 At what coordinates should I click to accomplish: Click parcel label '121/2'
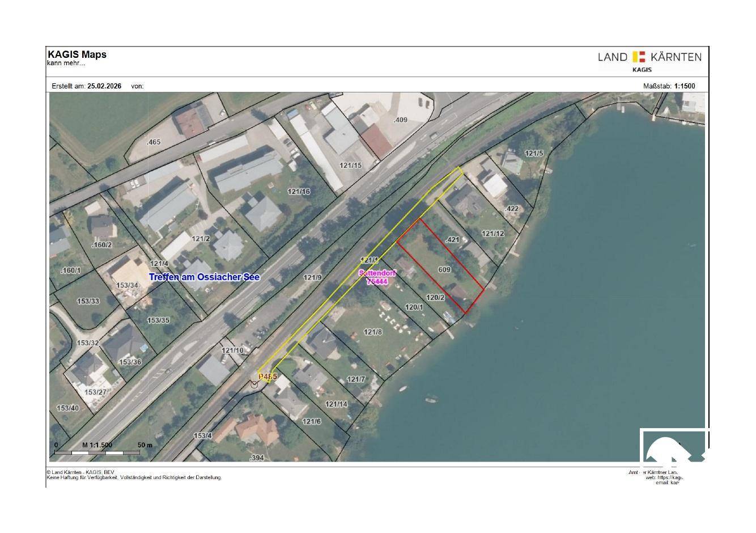201,239
